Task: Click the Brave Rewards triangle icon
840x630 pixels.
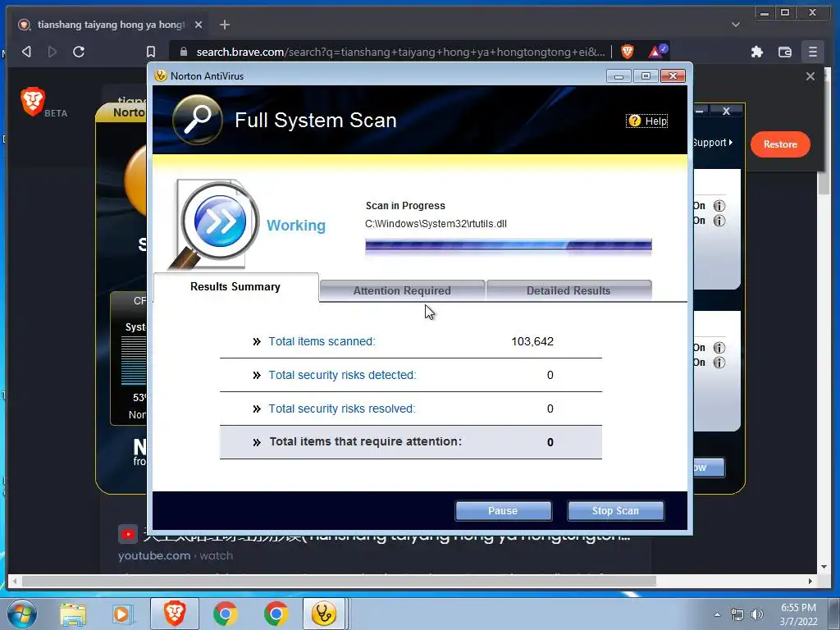Action: (x=657, y=52)
